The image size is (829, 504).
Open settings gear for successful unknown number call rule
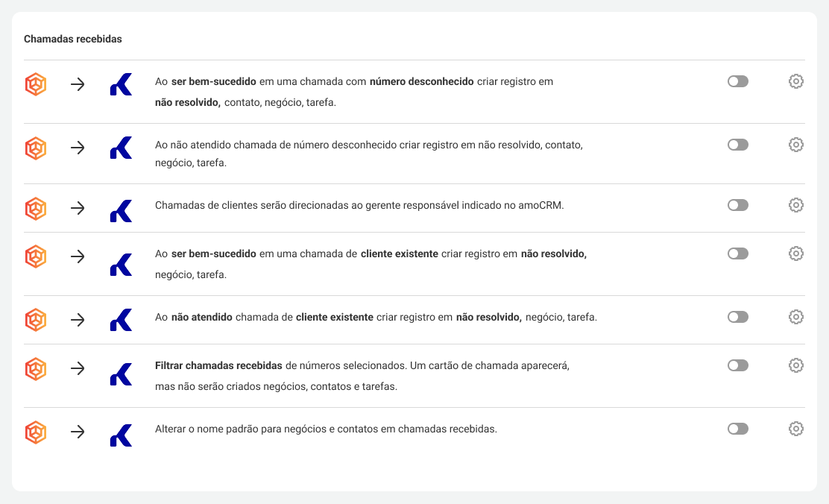[795, 81]
